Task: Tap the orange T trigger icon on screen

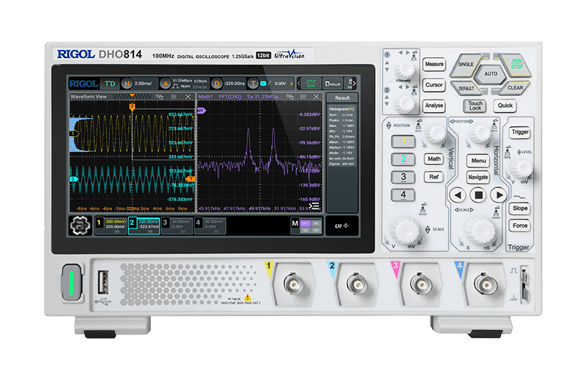Action: tap(253, 84)
